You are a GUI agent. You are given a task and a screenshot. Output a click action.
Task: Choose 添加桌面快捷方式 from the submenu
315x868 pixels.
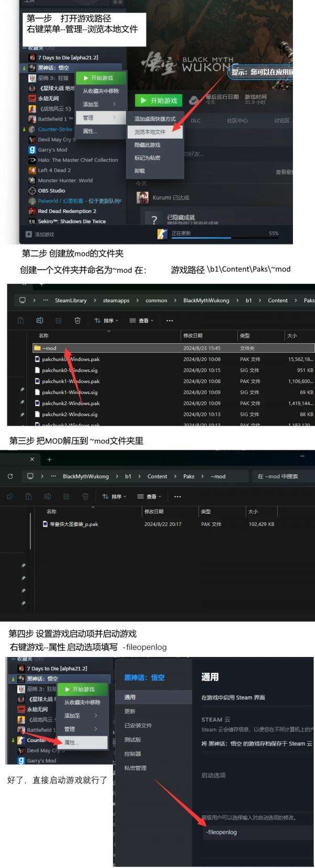point(155,119)
